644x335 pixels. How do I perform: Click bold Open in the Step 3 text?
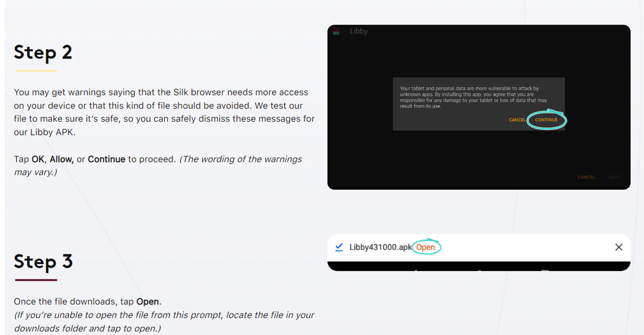tap(148, 301)
